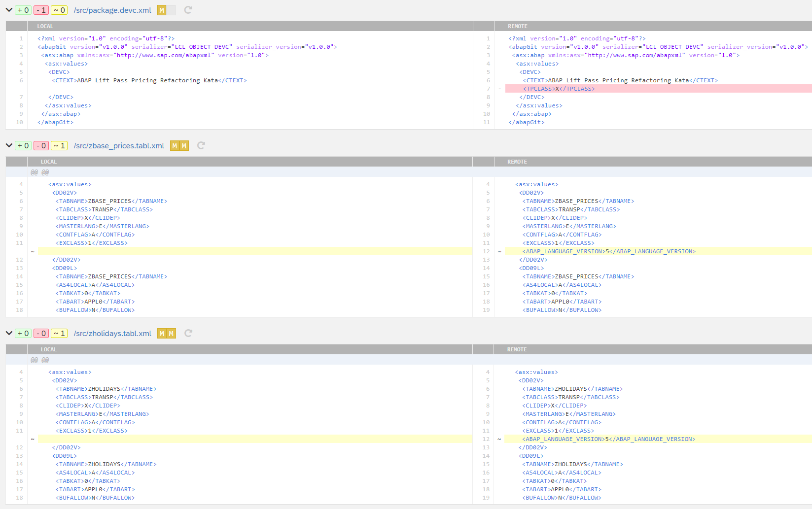Collapse the package.devc.xml diff section
Screen dimensions: 812x509
coord(8,10)
